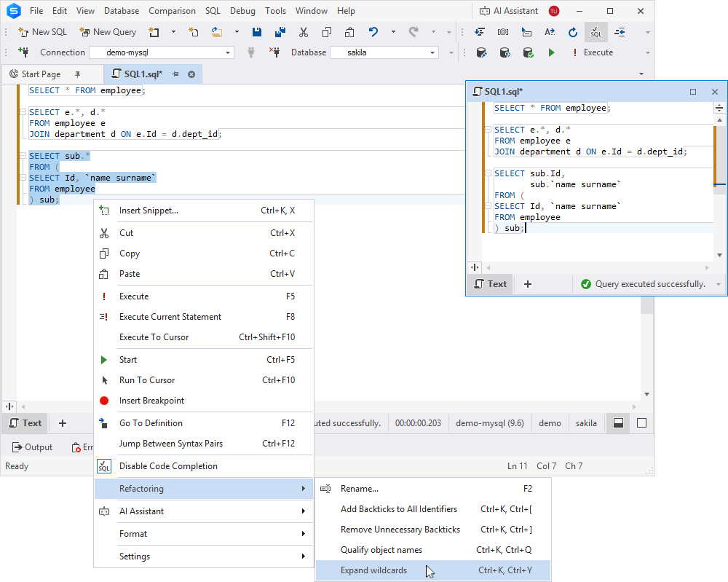The width and height of the screenshot is (728, 582).
Task: Click the split-horizontal layout icon in status bar
Action: click(618, 423)
